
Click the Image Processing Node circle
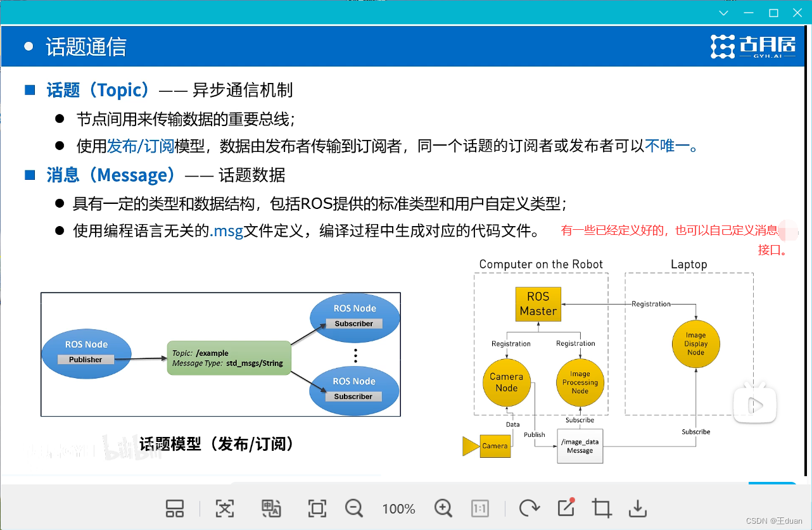point(580,382)
